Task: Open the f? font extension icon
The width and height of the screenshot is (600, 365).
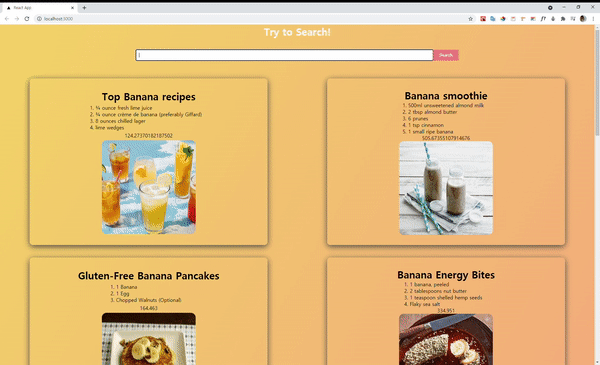Action: pyautogui.click(x=543, y=19)
